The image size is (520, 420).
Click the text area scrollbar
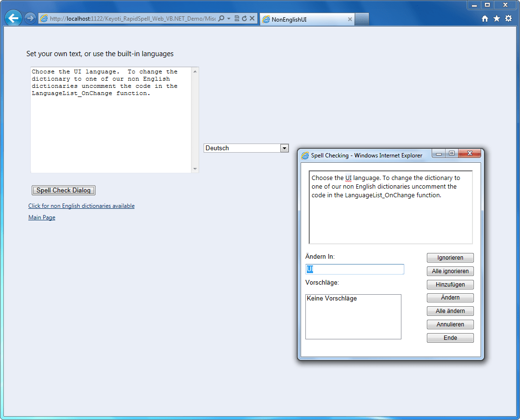[195, 120]
